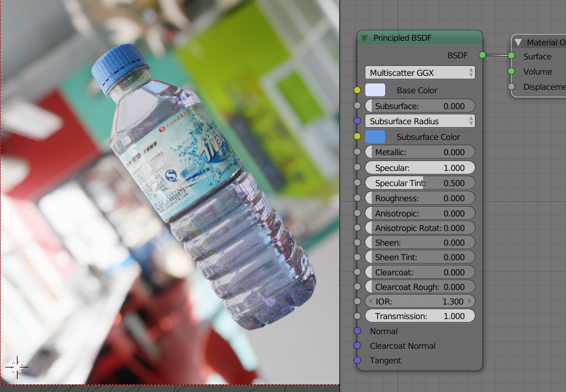The image size is (566, 392).
Task: Click the Roughness input socket
Action: pyautogui.click(x=357, y=198)
